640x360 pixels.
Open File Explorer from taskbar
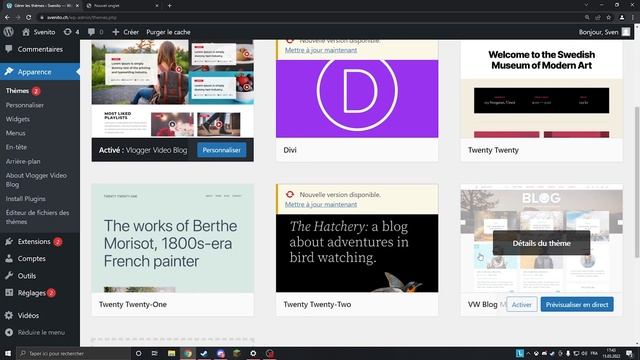tap(171, 353)
